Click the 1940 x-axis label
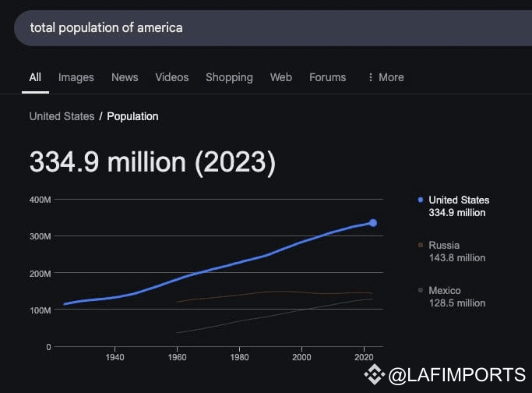Viewport: 532px width, 393px height. point(115,357)
